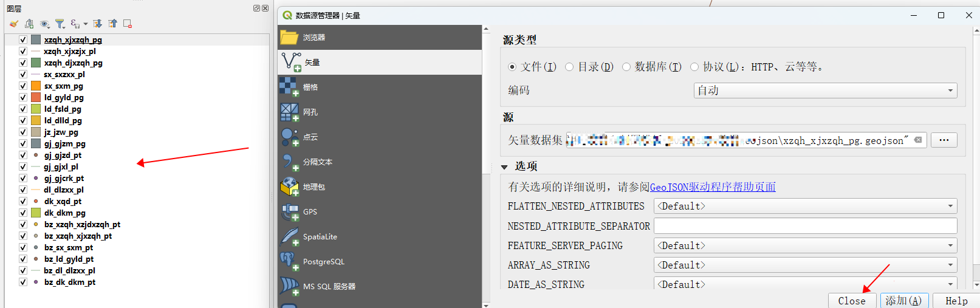
Task: Select the Raster (栅格) source icon
Action: click(x=289, y=87)
